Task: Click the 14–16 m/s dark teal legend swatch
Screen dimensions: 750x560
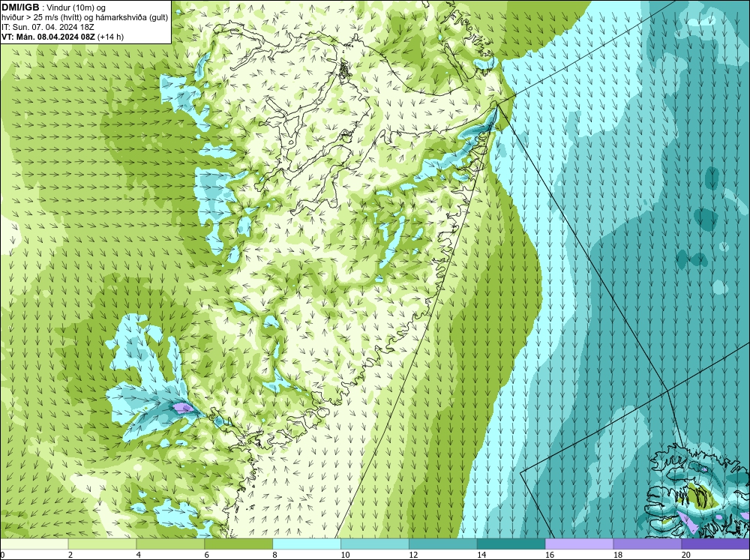Action: [x=511, y=544]
